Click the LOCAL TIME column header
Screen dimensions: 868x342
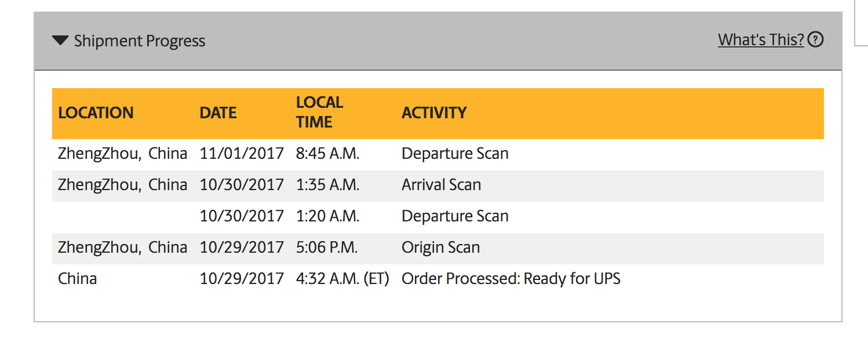(x=319, y=112)
